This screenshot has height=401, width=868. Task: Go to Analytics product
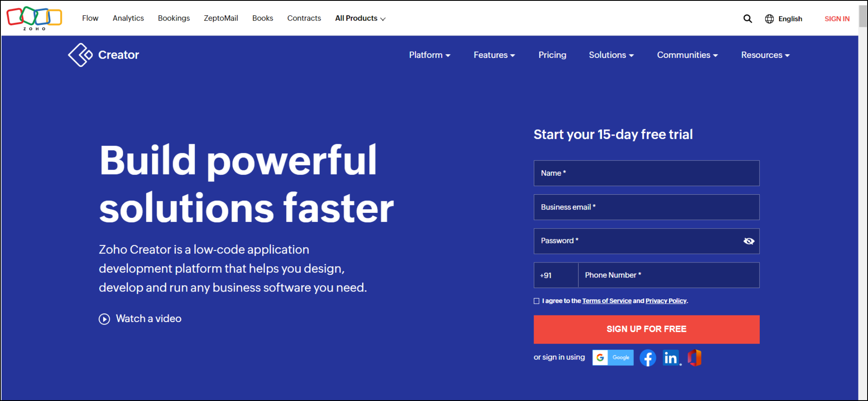tap(128, 18)
